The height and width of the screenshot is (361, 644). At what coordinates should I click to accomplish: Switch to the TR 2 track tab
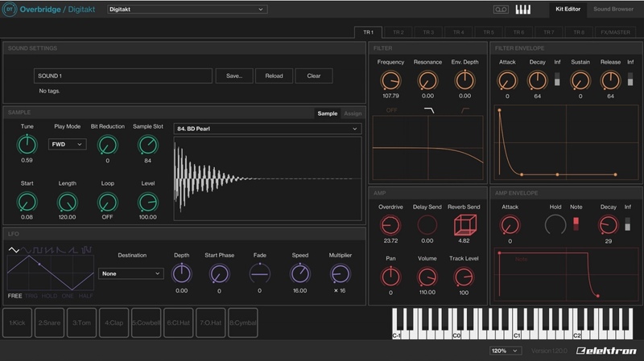[x=398, y=32]
